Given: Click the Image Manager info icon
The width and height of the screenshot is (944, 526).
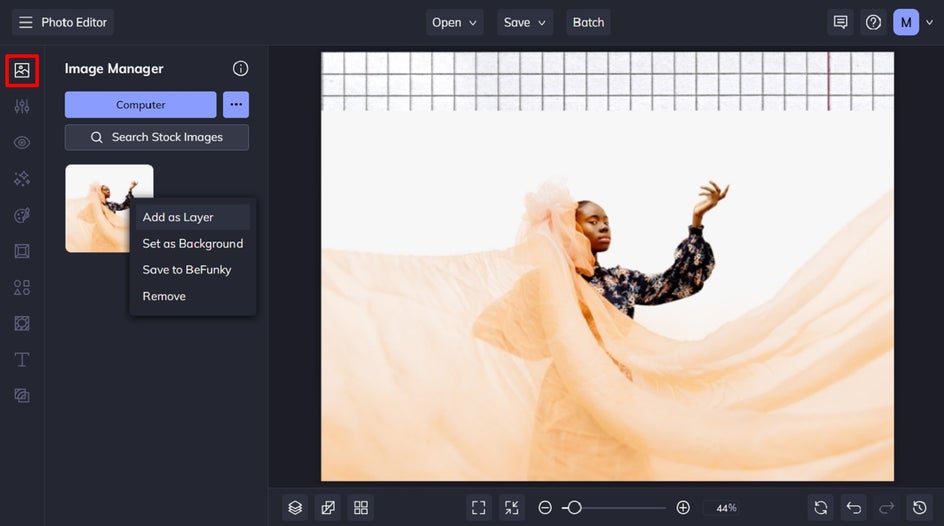Looking at the screenshot, I should tap(240, 69).
